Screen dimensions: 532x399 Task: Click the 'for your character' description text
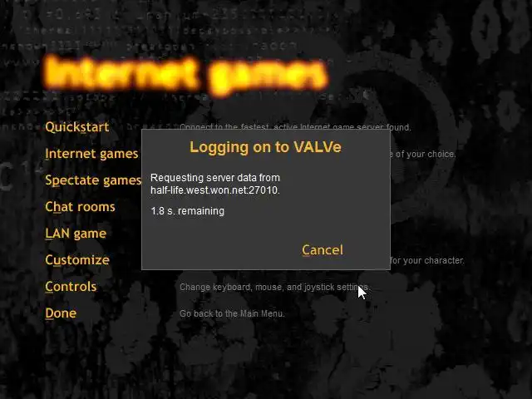pyautogui.click(x=427, y=260)
